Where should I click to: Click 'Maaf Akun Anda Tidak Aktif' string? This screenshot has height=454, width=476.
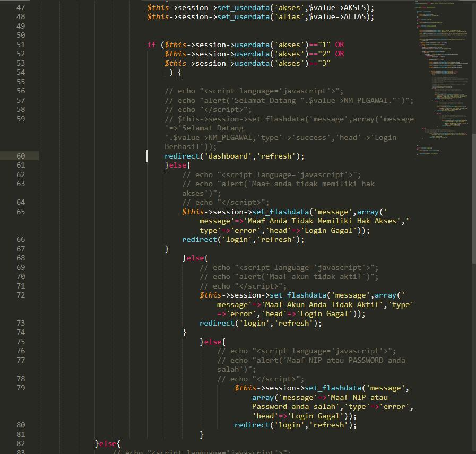[322, 304]
